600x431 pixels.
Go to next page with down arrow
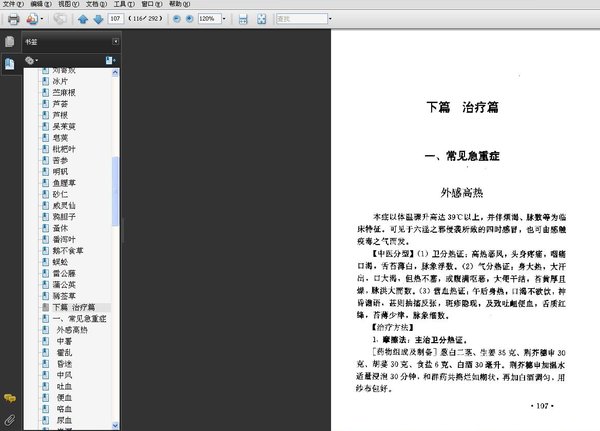pyautogui.click(x=98, y=19)
